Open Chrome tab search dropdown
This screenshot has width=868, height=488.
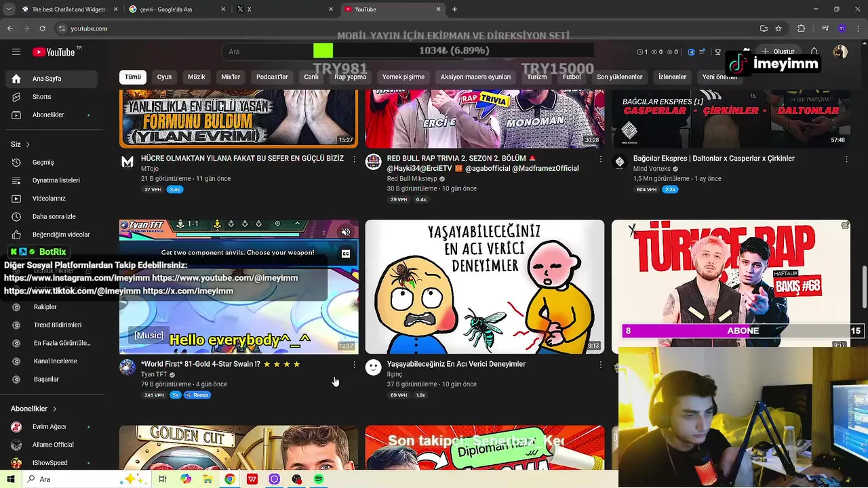click(9, 9)
